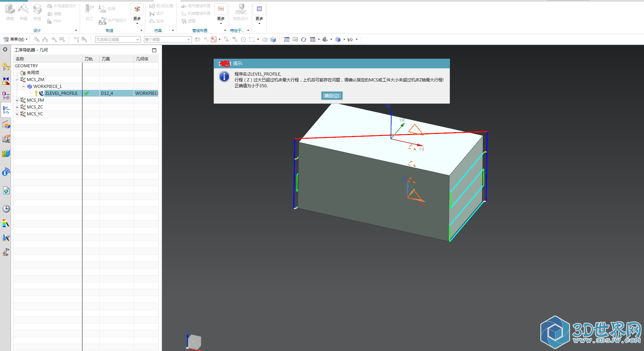Expand the 仿真 group options arrow
Viewport: 644px width, 351px height.
(x=173, y=31)
